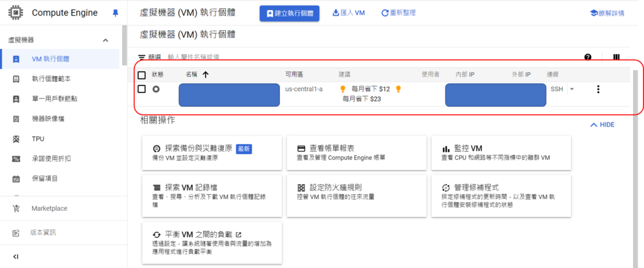Viewport: 644px width, 268px height.
Task: Collapse the 虛擬機器 sidebar section
Action: coord(105,40)
